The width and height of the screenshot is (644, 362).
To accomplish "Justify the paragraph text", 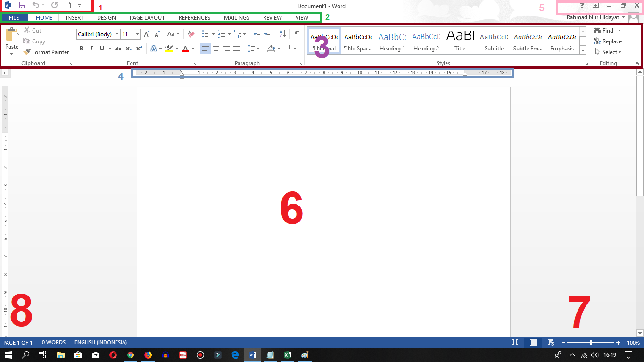I will (237, 49).
